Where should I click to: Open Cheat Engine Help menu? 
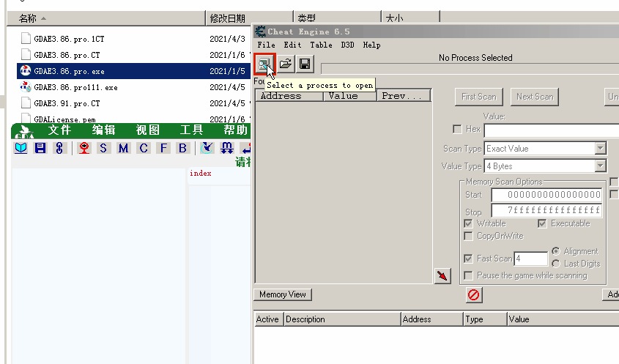(x=372, y=45)
